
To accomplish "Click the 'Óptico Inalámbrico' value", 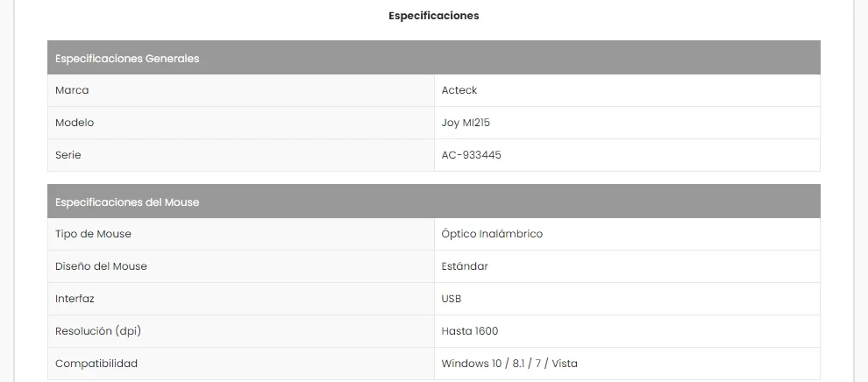I will tap(492, 234).
